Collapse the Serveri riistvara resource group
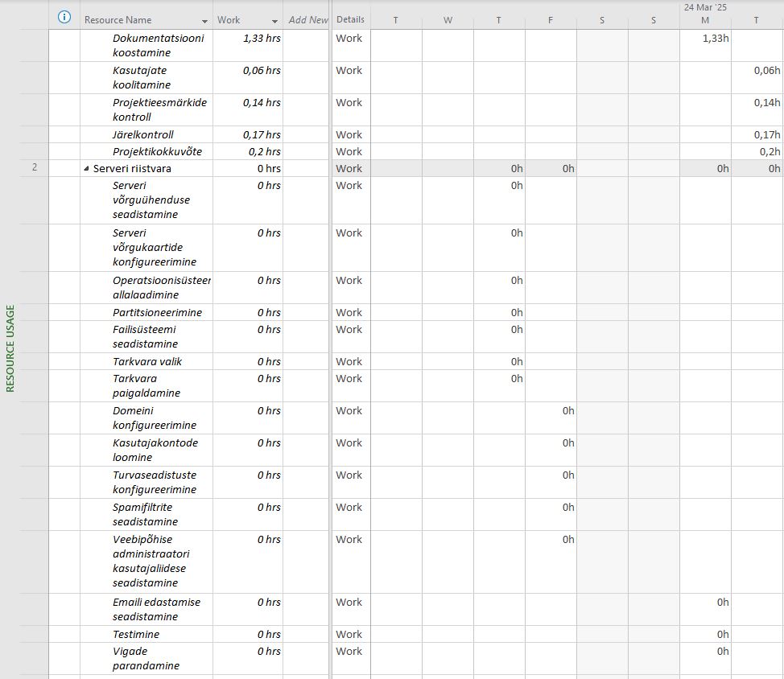784x679 pixels. 87,169
